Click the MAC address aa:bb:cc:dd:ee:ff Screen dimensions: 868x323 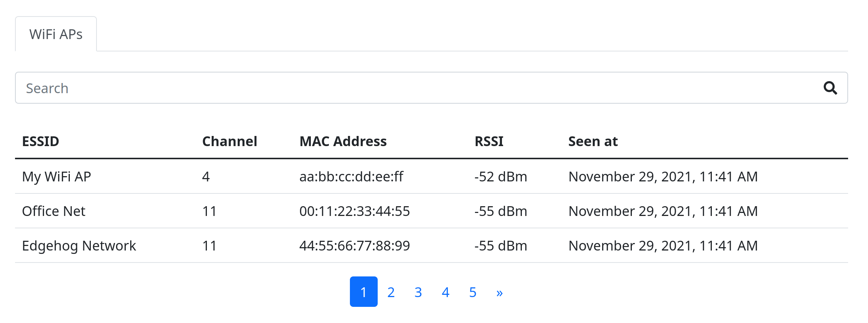351,177
